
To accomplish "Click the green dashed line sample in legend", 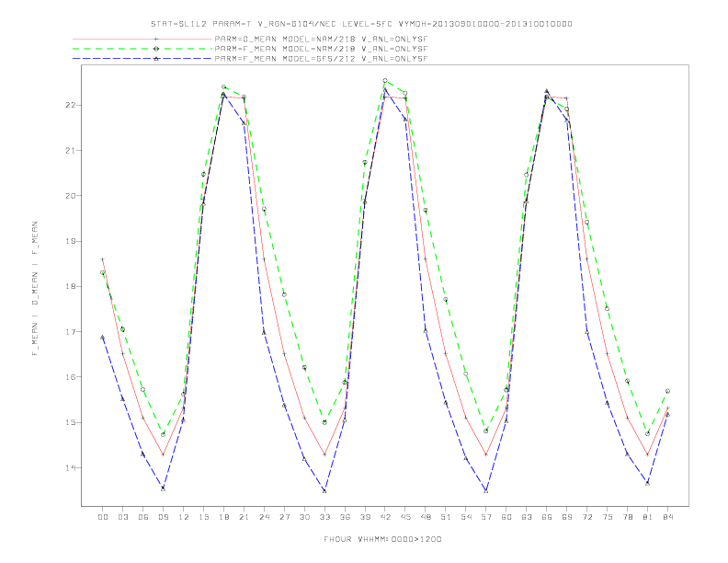I will [142, 49].
